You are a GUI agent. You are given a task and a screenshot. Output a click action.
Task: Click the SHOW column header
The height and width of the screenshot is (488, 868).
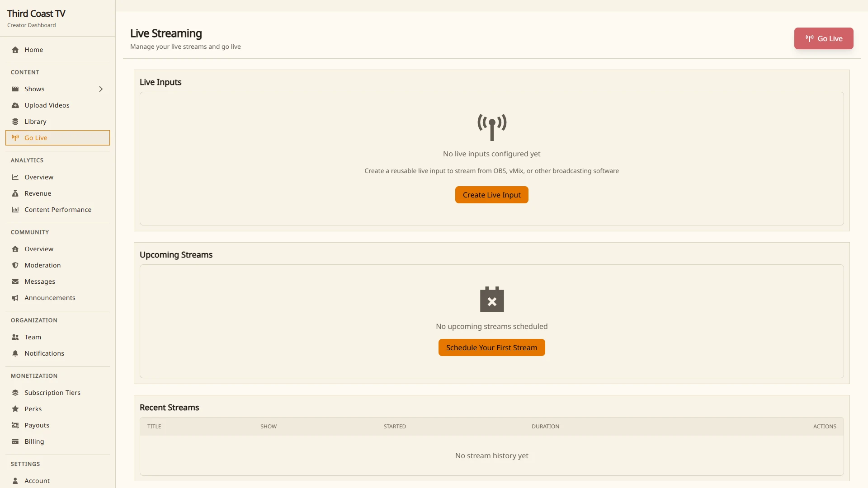click(269, 427)
